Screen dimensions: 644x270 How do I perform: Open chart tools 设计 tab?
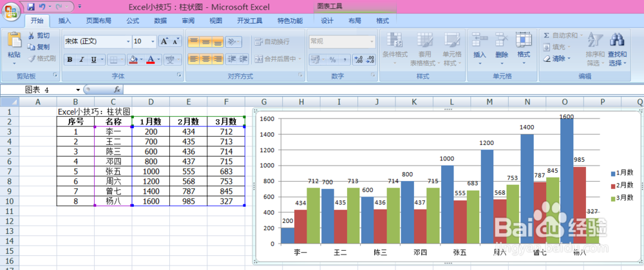point(327,21)
